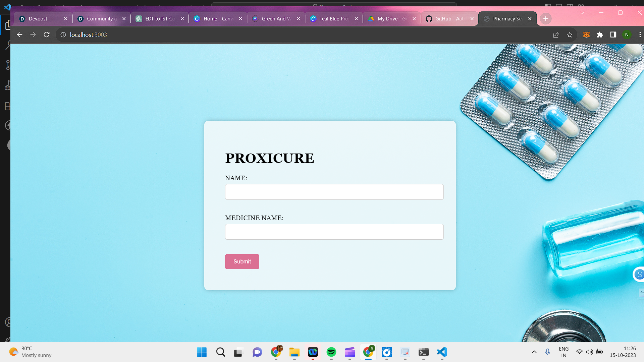Image resolution: width=644 pixels, height=362 pixels.
Task: Open Chrome three-dot menu
Action: pyautogui.click(x=640, y=35)
